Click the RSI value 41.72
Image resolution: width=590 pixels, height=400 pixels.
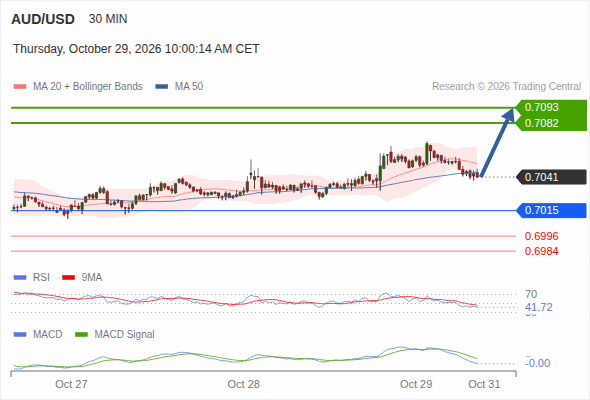click(539, 307)
